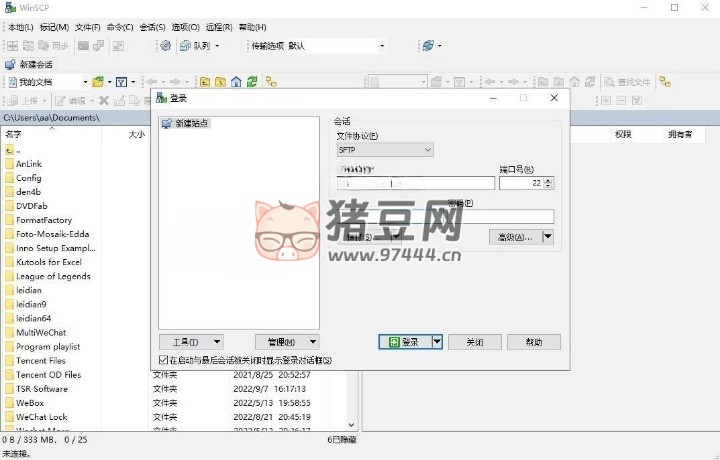This screenshot has width=720, height=460.
Task: Click the 关闭 button in login dialog
Action: coord(474,342)
